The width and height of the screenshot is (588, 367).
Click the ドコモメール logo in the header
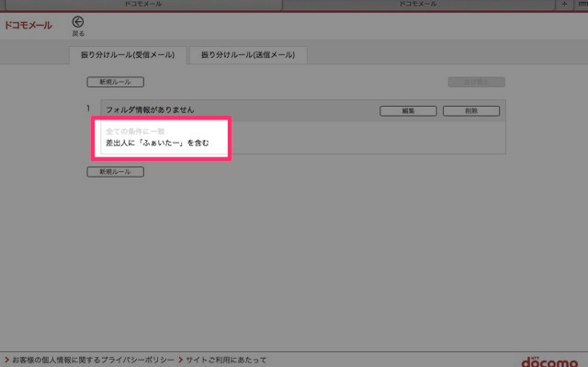(x=28, y=26)
